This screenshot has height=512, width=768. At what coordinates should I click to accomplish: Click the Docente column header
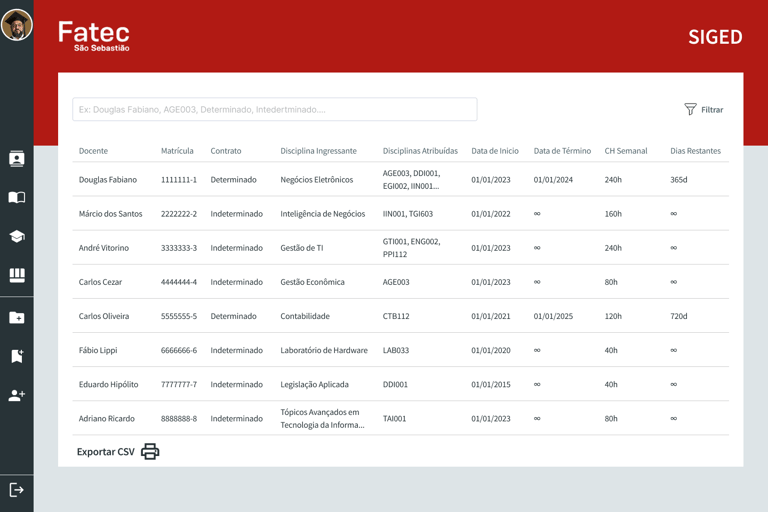pyautogui.click(x=93, y=151)
